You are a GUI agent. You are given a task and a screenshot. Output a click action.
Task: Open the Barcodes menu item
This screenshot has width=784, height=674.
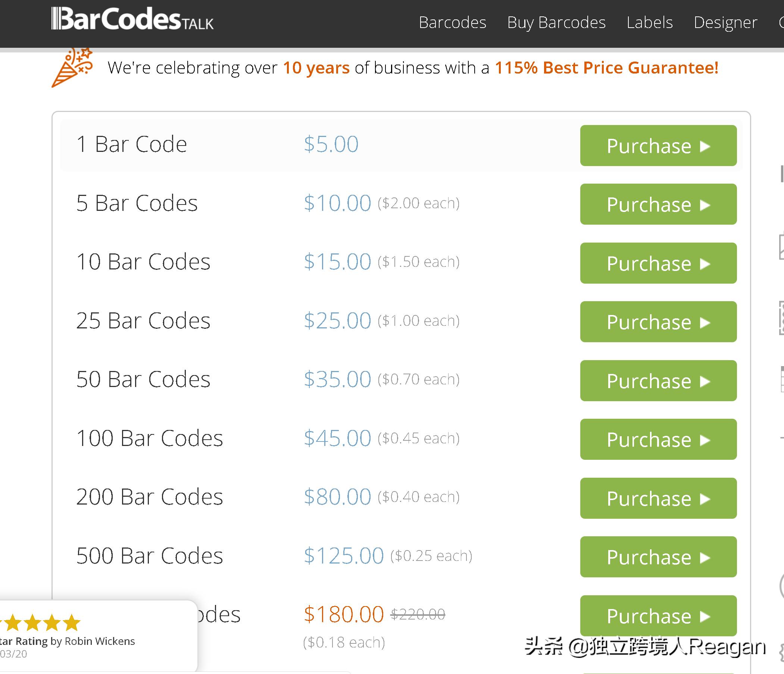(452, 23)
